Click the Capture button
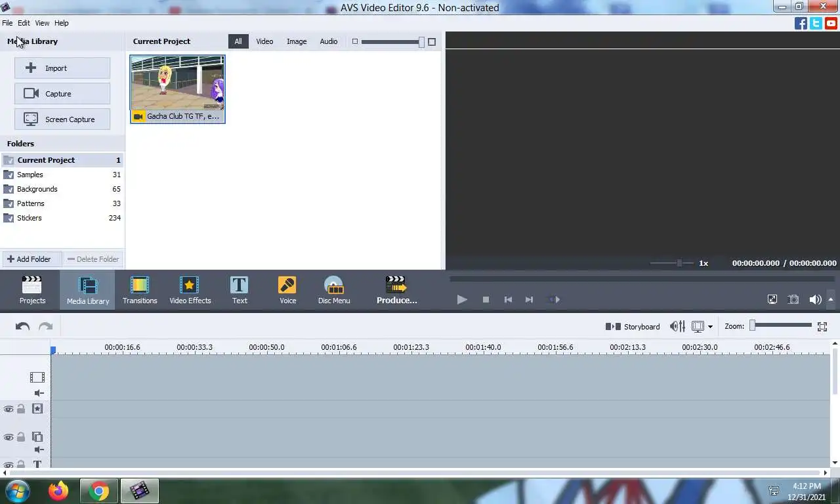The width and height of the screenshot is (840, 504). click(x=62, y=94)
